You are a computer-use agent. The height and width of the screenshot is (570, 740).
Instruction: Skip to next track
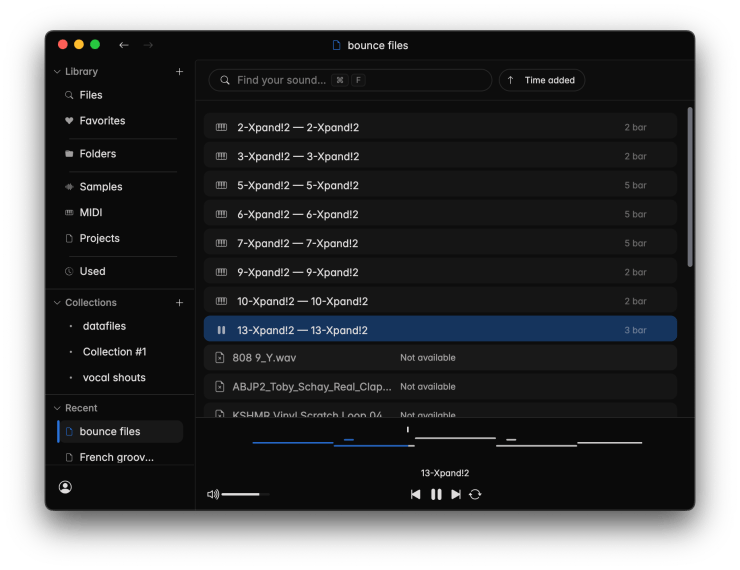coord(455,494)
